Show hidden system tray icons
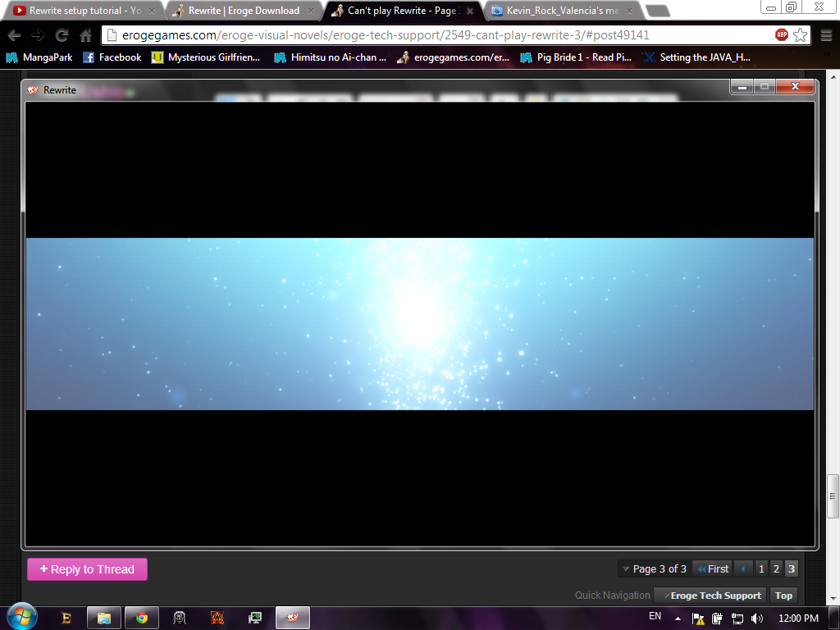The width and height of the screenshot is (840, 630). tap(678, 618)
